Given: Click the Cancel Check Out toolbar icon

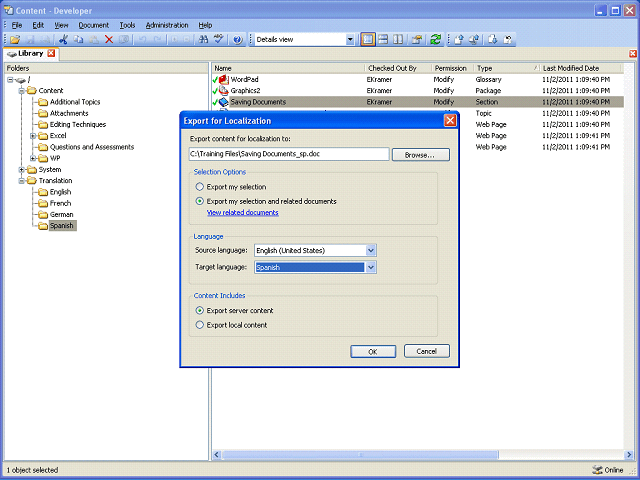Looking at the screenshot, I should click(508, 40).
